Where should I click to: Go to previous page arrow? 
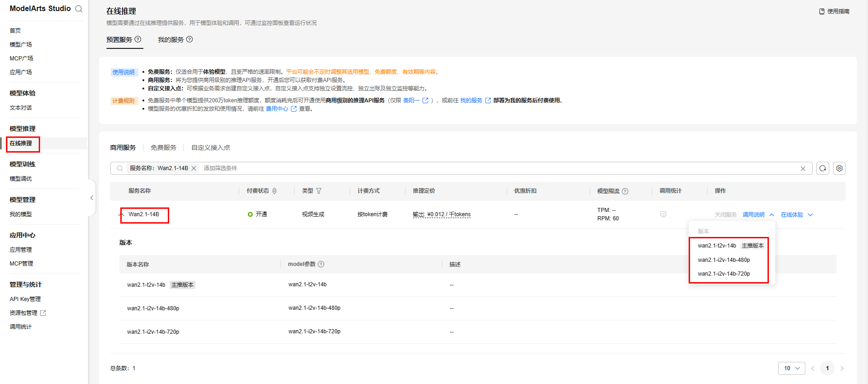pyautogui.click(x=813, y=368)
